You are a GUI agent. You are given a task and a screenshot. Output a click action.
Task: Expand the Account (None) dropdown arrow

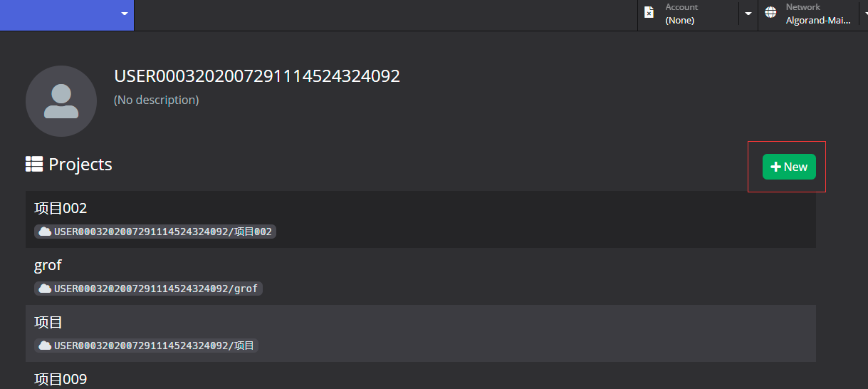748,14
